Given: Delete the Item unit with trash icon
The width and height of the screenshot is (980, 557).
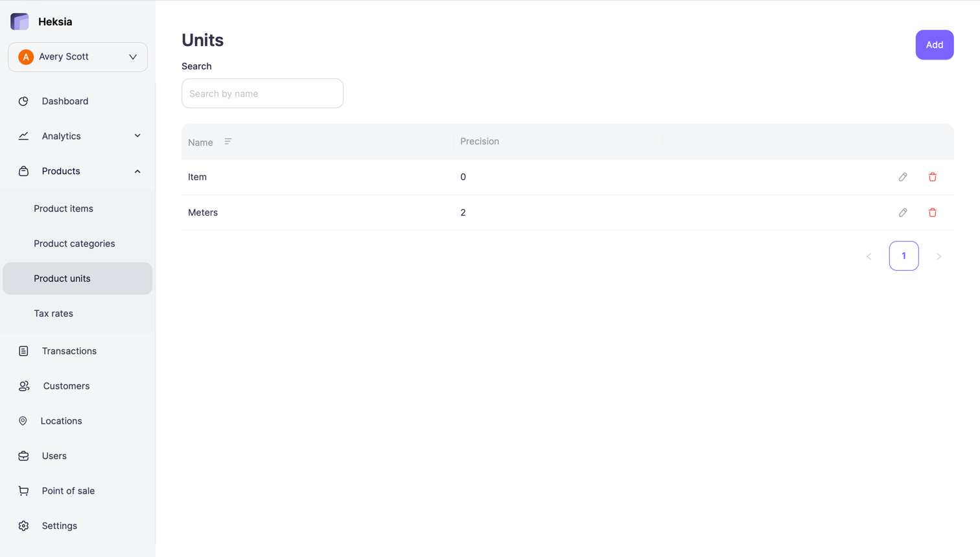Looking at the screenshot, I should point(933,177).
